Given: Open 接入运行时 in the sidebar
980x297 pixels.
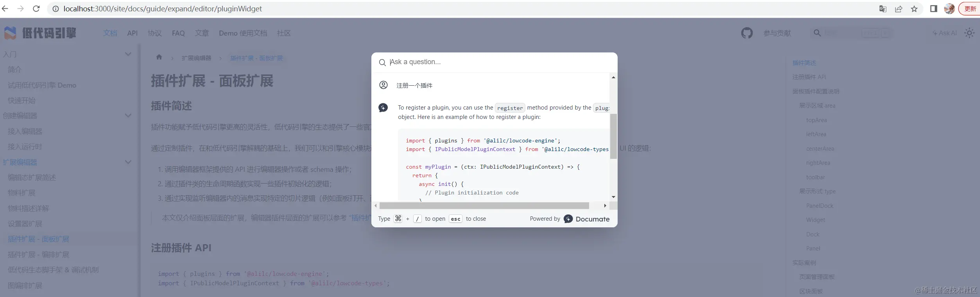Looking at the screenshot, I should [25, 147].
